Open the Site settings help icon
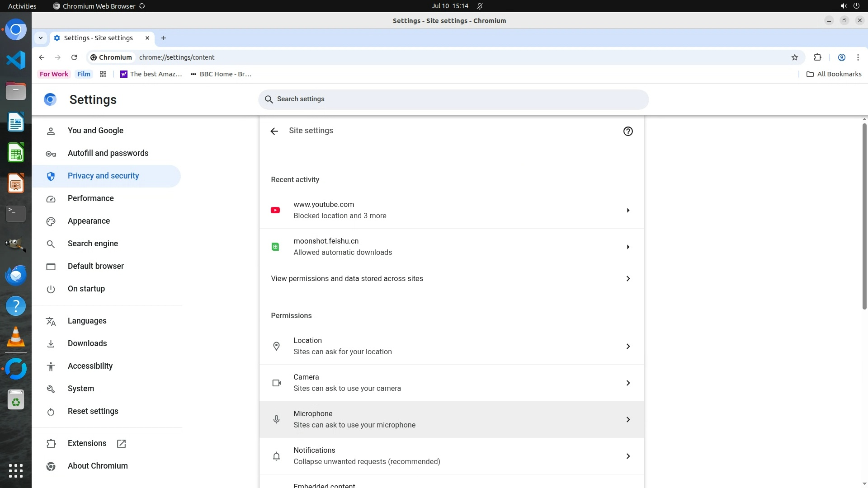868x488 pixels. pos(628,131)
